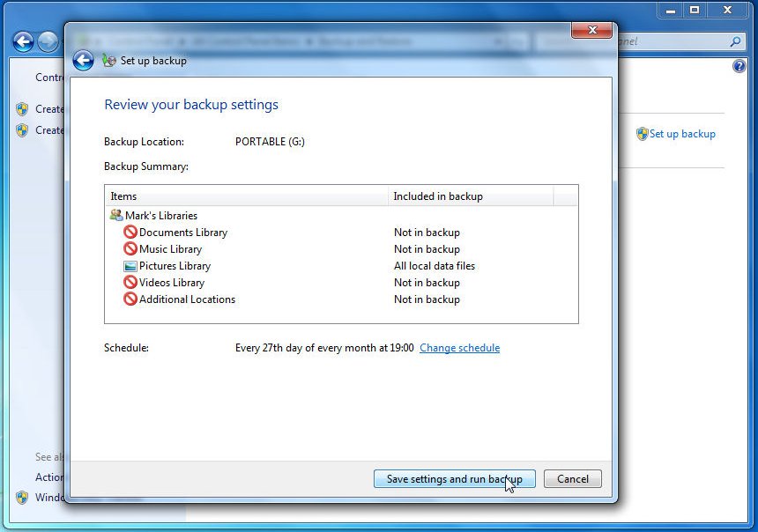Viewport: 758px width, 532px height.
Task: Open the Change schedule link
Action: pos(459,348)
